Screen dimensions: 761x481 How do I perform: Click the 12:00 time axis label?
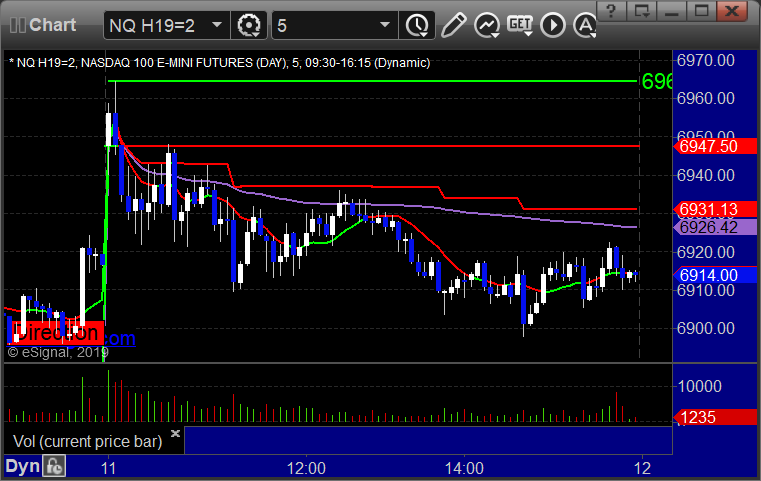coord(306,468)
